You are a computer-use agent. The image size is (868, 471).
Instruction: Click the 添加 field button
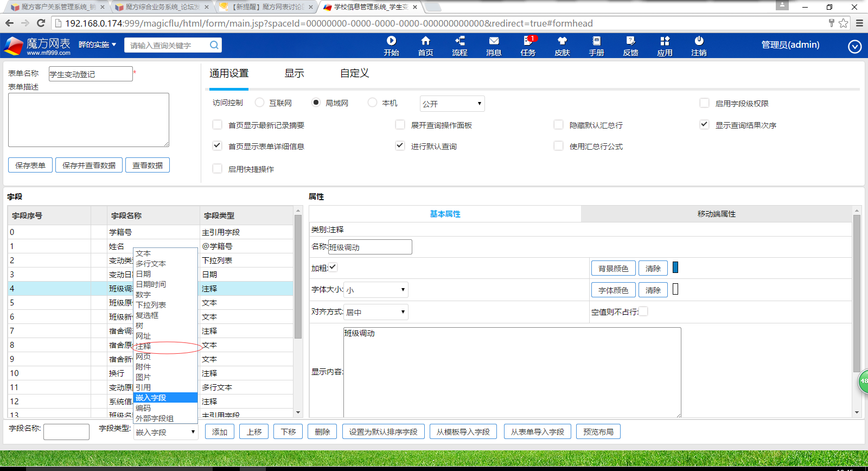[220, 431]
